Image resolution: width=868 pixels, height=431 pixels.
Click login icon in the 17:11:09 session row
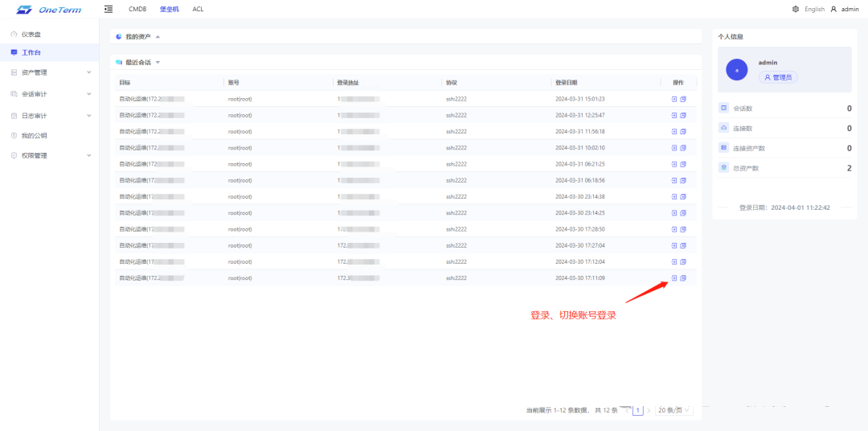coord(674,278)
